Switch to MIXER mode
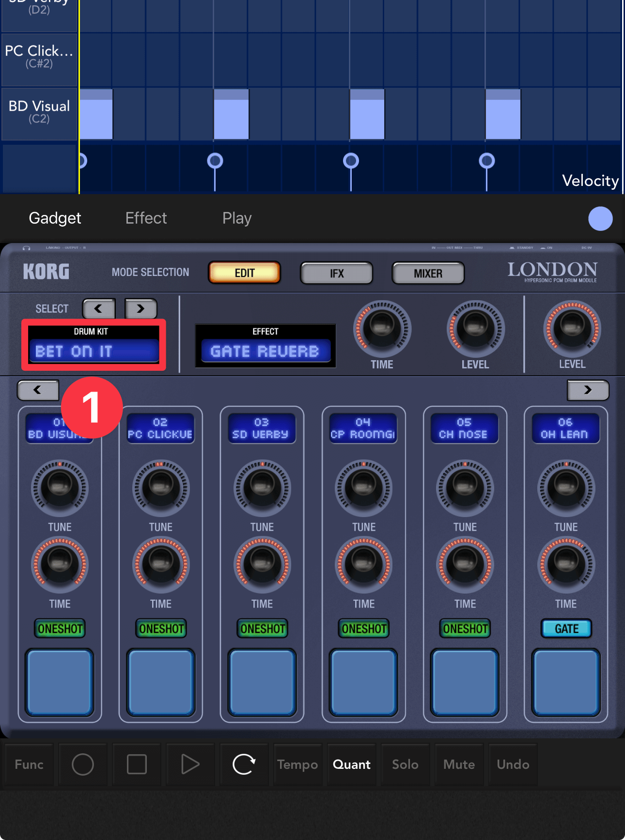Viewport: 625px width, 840px height. (428, 274)
